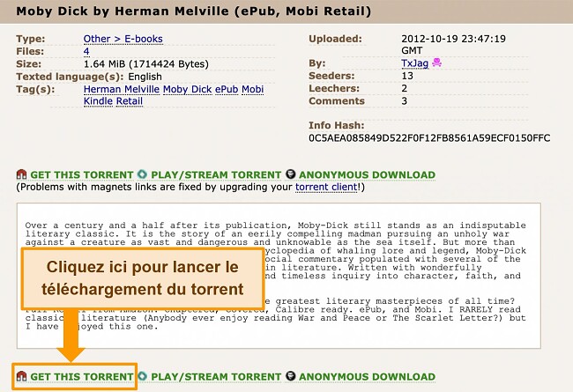Click the lower anonymous download mask icon
Image resolution: width=573 pixels, height=392 pixels.
pyautogui.click(x=291, y=376)
